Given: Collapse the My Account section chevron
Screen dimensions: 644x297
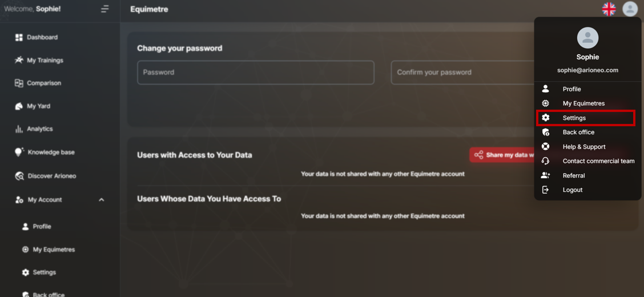Looking at the screenshot, I should 102,200.
